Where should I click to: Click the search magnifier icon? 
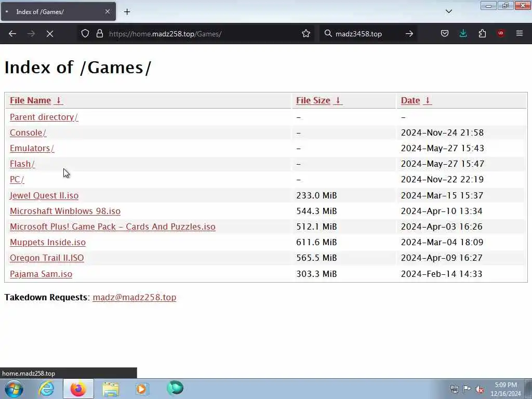click(328, 34)
